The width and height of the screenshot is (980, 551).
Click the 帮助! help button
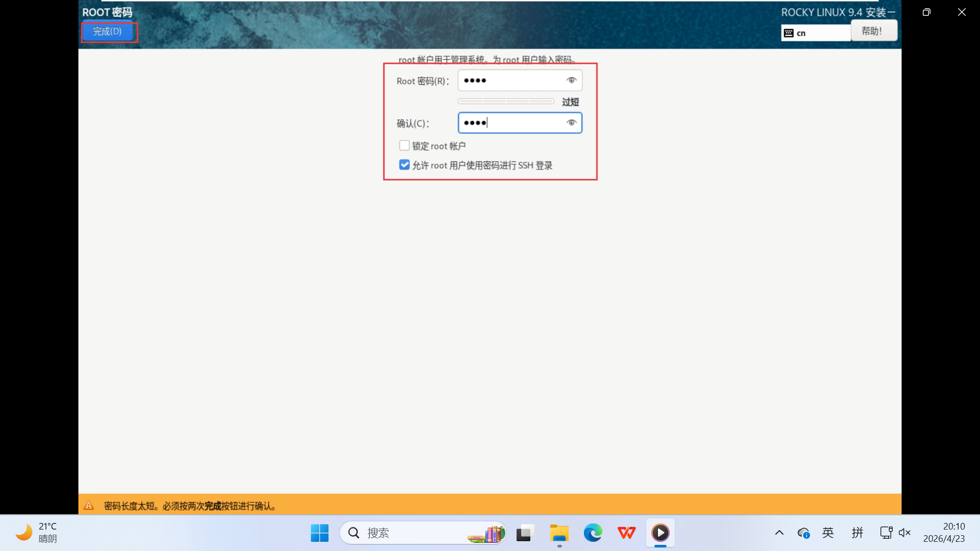pos(873,31)
